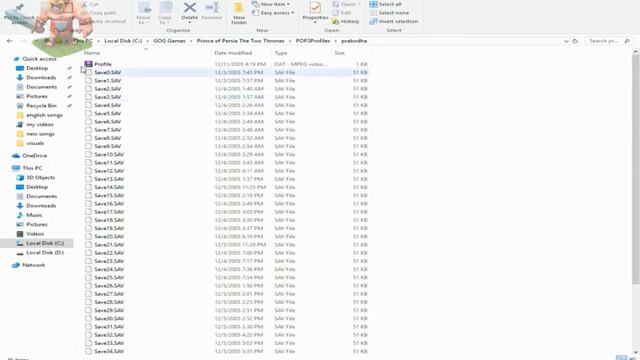Open Pictures under Quick access
The height and width of the screenshot is (360, 640).
click(37, 96)
